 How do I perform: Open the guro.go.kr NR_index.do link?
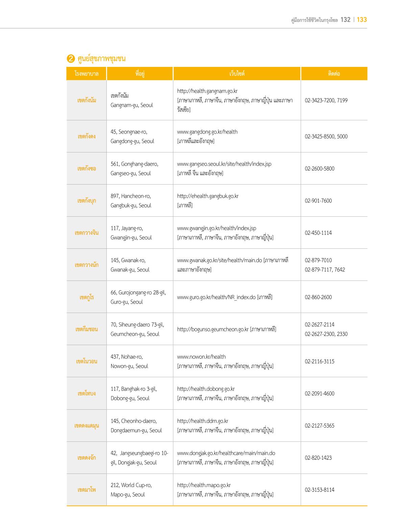click(216, 297)
